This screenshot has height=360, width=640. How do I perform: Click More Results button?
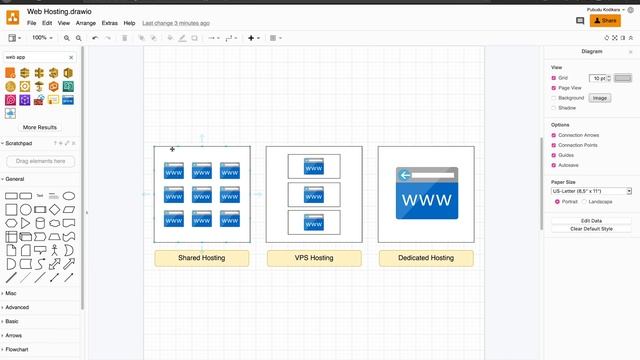click(40, 127)
